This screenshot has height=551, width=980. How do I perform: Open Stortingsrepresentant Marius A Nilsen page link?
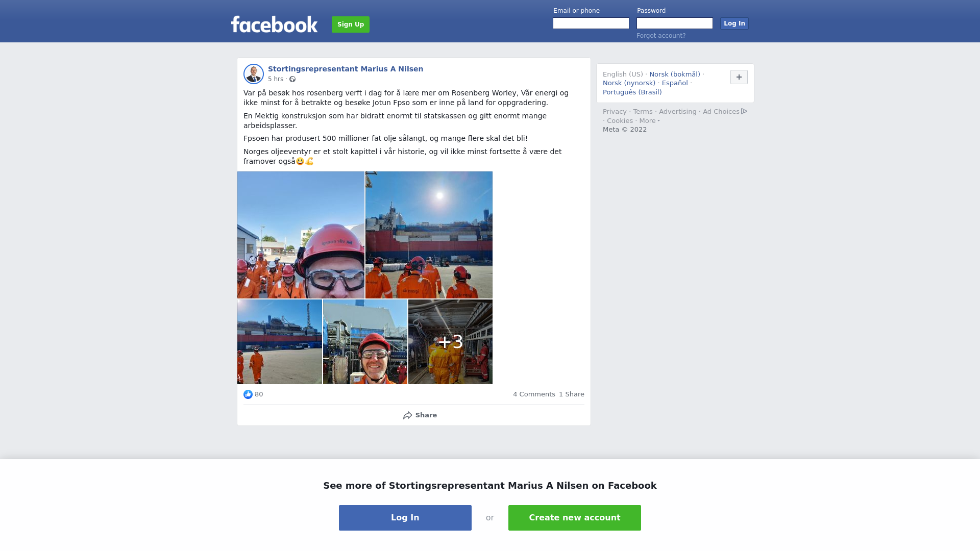click(x=346, y=69)
